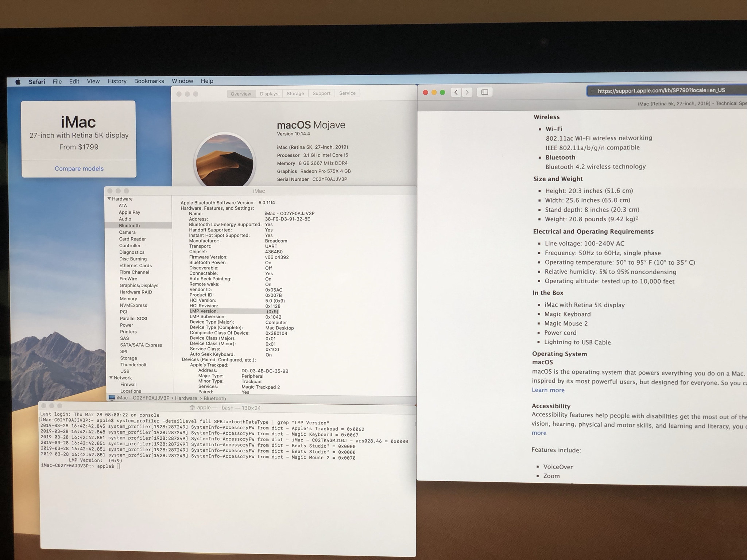
Task: Click the macOS Mojave dune image
Action: [225, 160]
